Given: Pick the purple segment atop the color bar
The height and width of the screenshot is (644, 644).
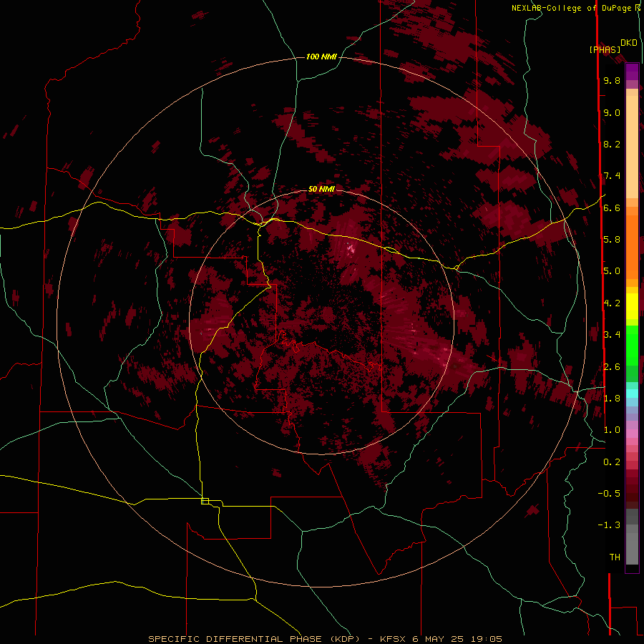Looking at the screenshot, I should (x=632, y=72).
